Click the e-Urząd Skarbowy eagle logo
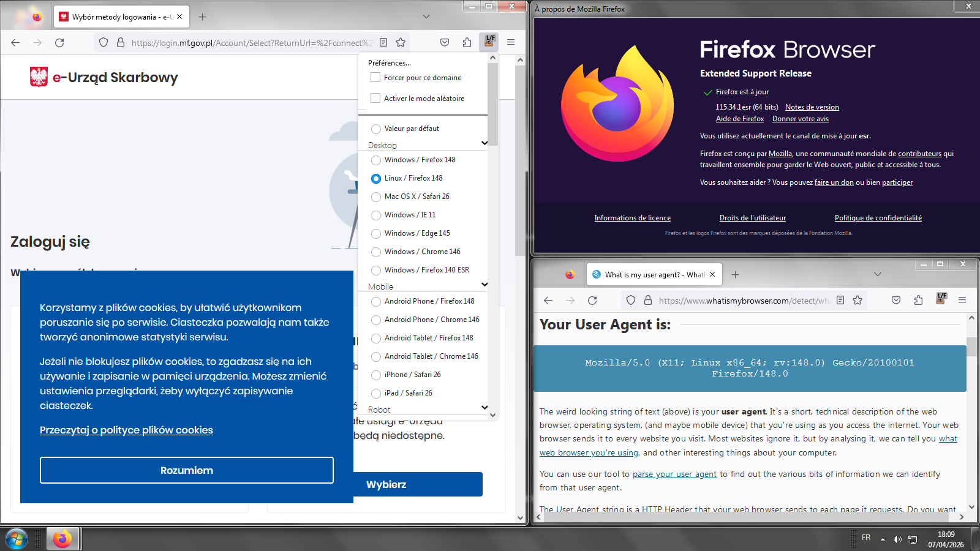980x551 pixels. click(39, 77)
